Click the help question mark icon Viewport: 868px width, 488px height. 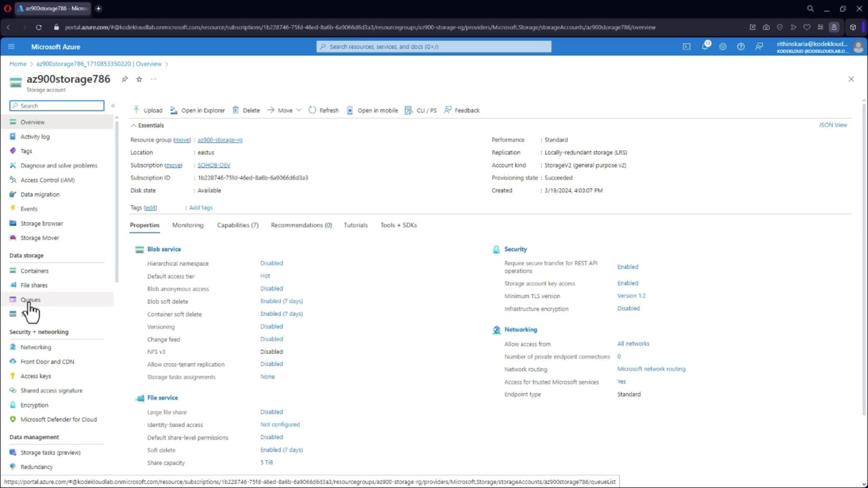(x=741, y=47)
